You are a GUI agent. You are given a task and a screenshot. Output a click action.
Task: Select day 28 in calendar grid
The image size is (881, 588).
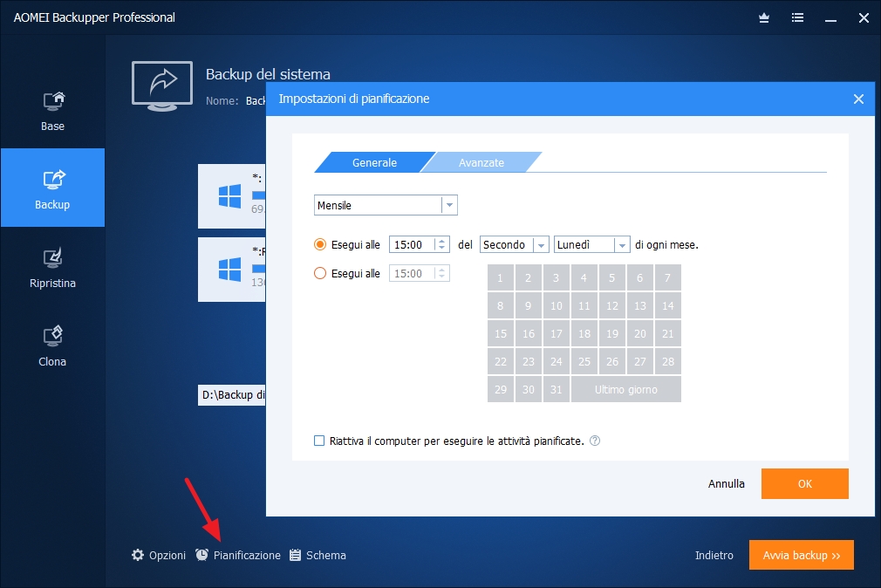[667, 361]
